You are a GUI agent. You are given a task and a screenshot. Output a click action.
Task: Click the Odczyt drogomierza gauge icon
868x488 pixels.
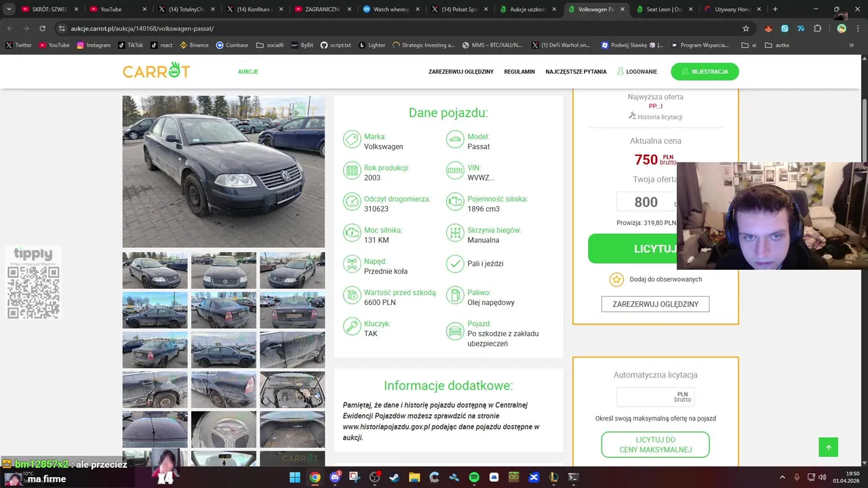(351, 202)
